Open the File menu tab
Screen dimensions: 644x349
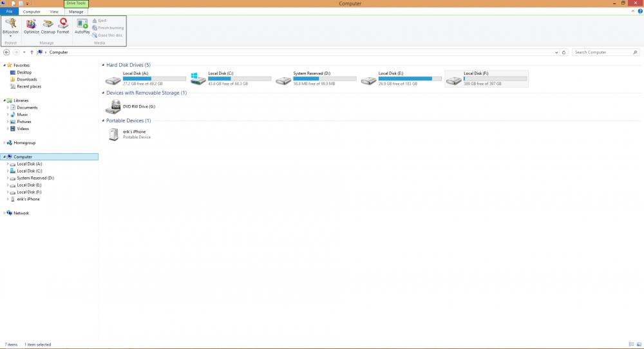(9, 12)
